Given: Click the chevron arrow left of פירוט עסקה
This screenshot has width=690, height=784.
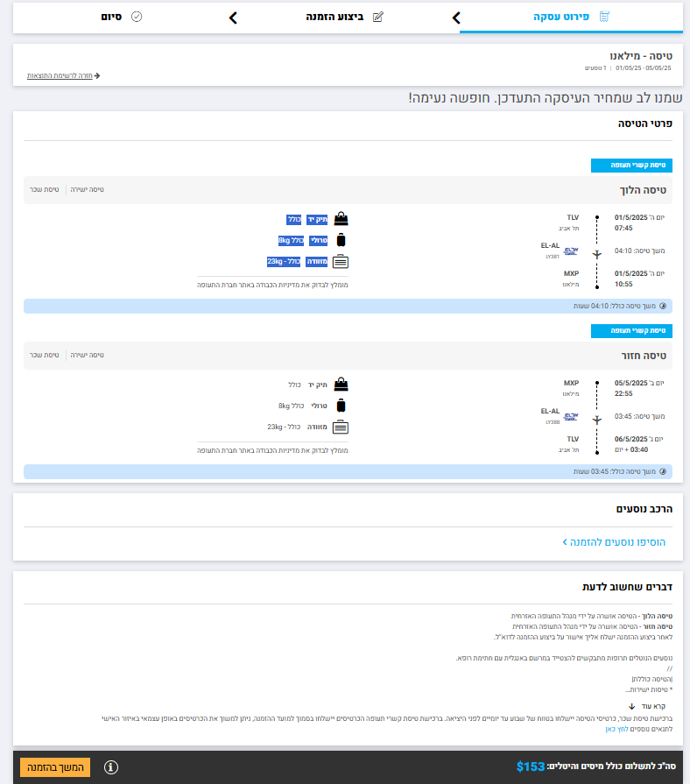Looking at the screenshot, I should [x=456, y=18].
